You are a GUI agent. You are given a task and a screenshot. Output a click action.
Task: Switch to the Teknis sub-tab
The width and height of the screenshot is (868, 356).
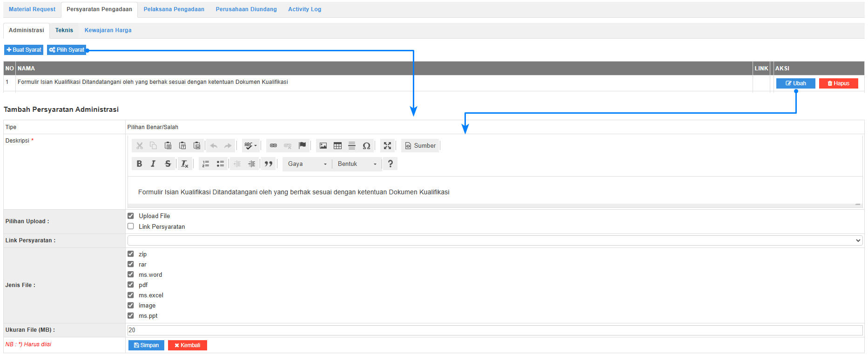pyautogui.click(x=64, y=30)
